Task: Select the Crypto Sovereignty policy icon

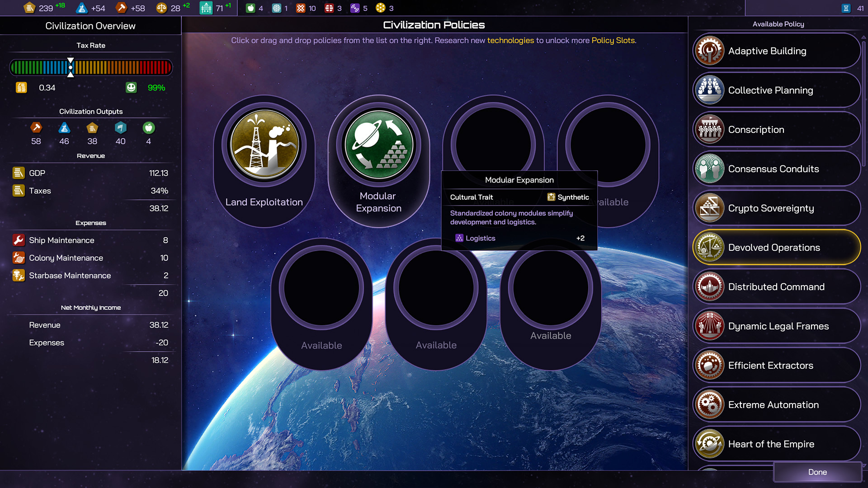Action: pyautogui.click(x=709, y=208)
